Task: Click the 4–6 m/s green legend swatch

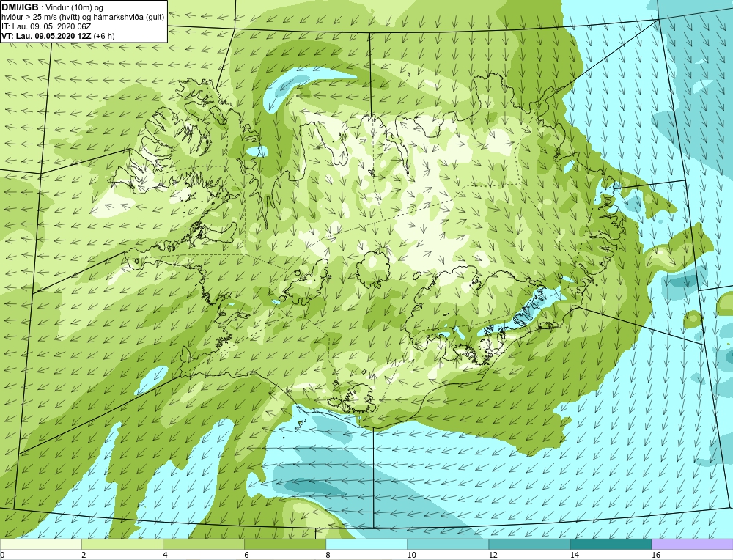Action: [203, 544]
